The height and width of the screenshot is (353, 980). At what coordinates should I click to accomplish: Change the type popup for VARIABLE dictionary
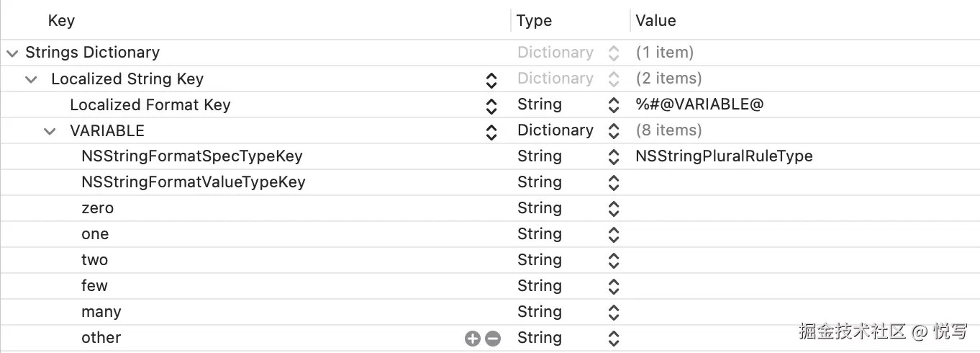pyautogui.click(x=614, y=131)
